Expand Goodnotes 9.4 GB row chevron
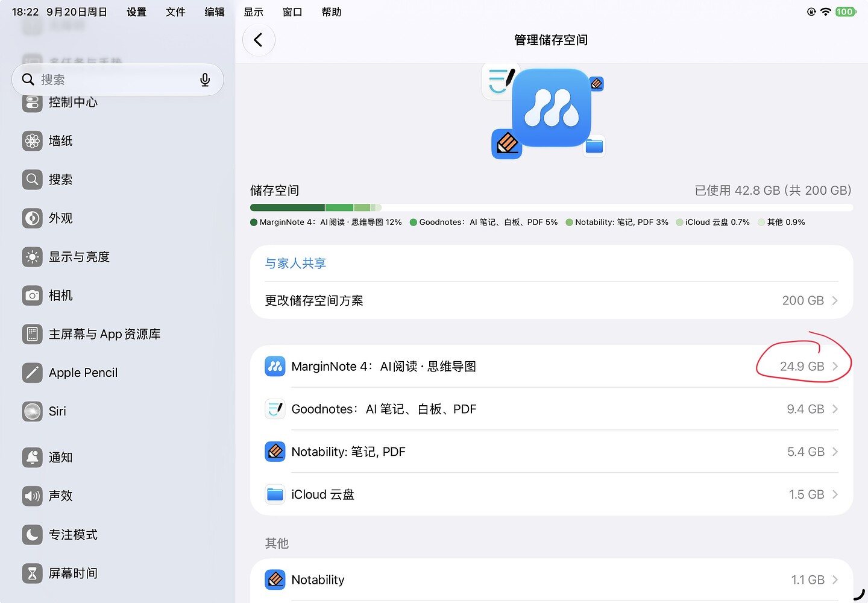This screenshot has width=868, height=603. 835,409
